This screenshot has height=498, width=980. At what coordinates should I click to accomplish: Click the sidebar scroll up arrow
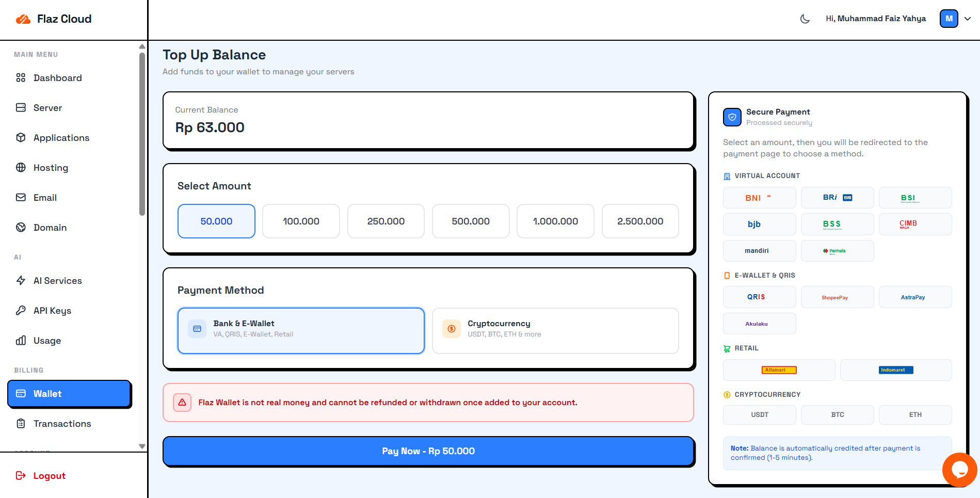(x=142, y=47)
